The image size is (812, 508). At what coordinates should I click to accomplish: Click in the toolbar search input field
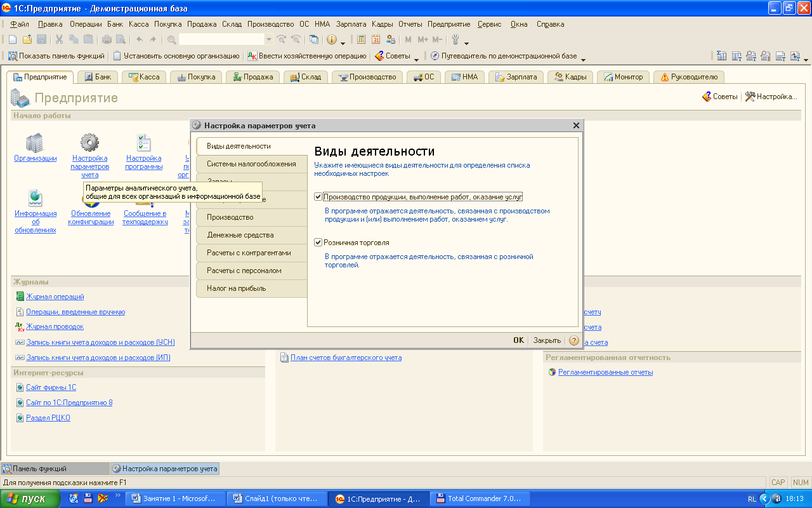(x=221, y=39)
